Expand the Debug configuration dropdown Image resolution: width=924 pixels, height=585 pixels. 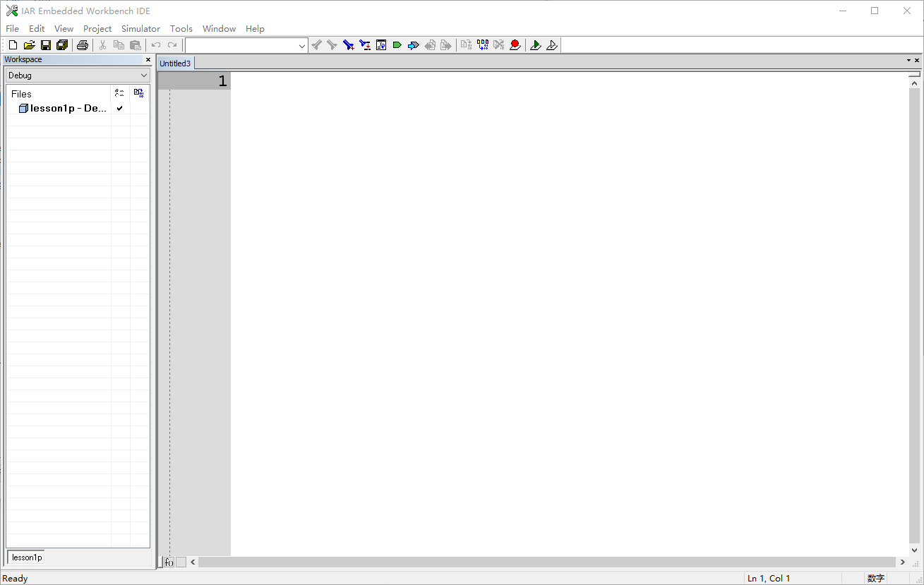[x=145, y=76]
